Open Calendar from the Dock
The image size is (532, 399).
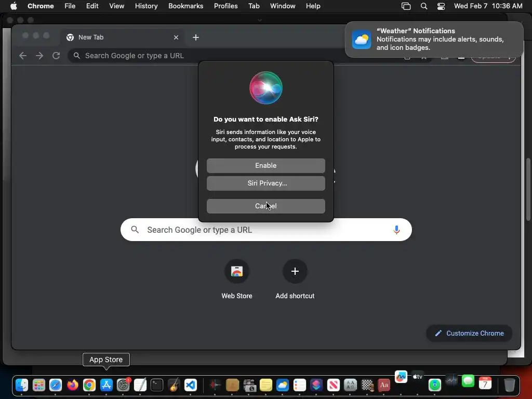[485, 383]
